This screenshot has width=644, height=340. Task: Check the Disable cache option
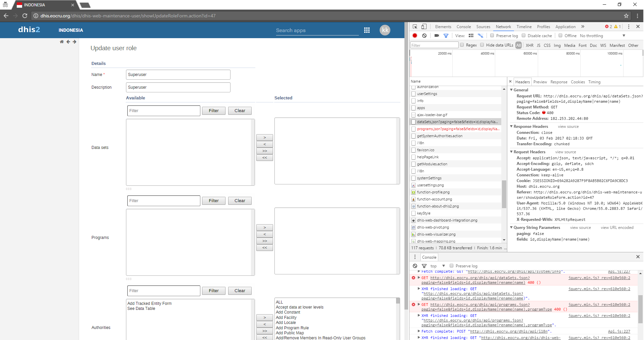pyautogui.click(x=524, y=36)
